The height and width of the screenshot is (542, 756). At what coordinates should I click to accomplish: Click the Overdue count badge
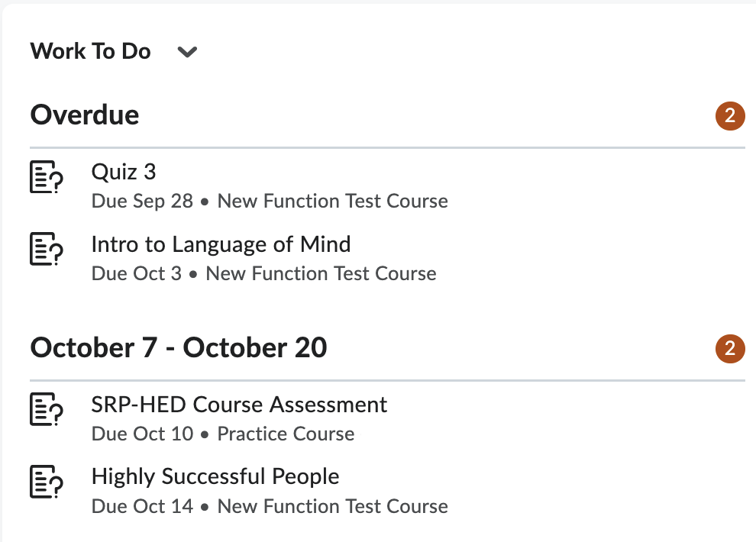(x=729, y=116)
